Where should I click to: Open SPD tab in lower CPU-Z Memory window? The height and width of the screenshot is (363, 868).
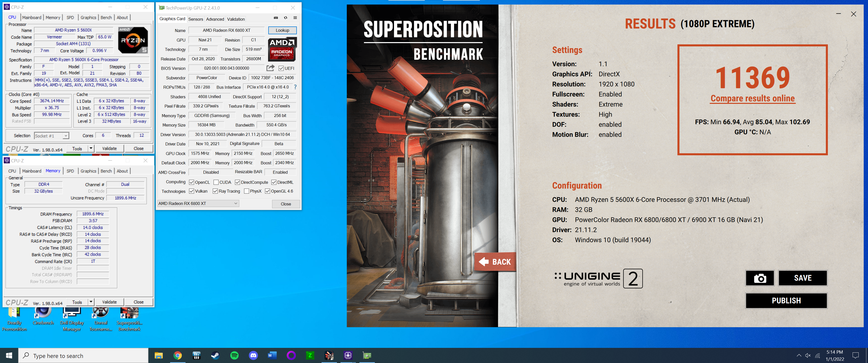click(70, 171)
